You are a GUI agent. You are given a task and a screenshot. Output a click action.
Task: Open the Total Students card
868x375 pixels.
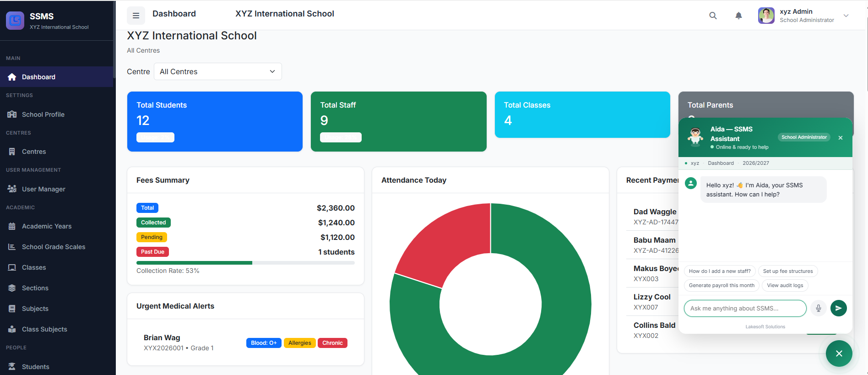(215, 121)
